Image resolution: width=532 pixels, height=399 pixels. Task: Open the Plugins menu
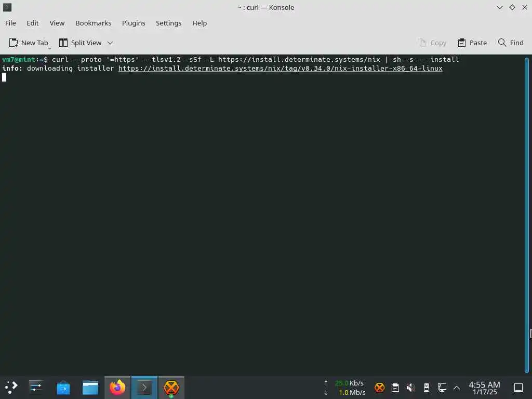point(134,23)
